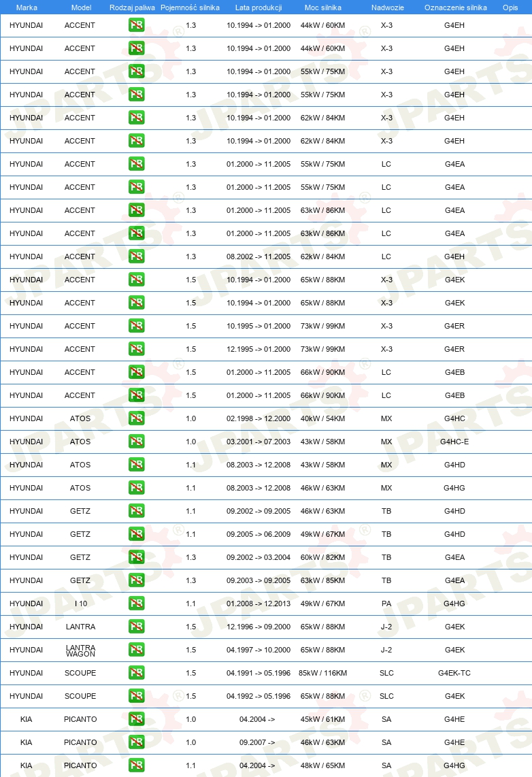The width and height of the screenshot is (532, 777).
Task: Select the 08.2002 -> 11.2005 production years cell
Action: pos(259,257)
